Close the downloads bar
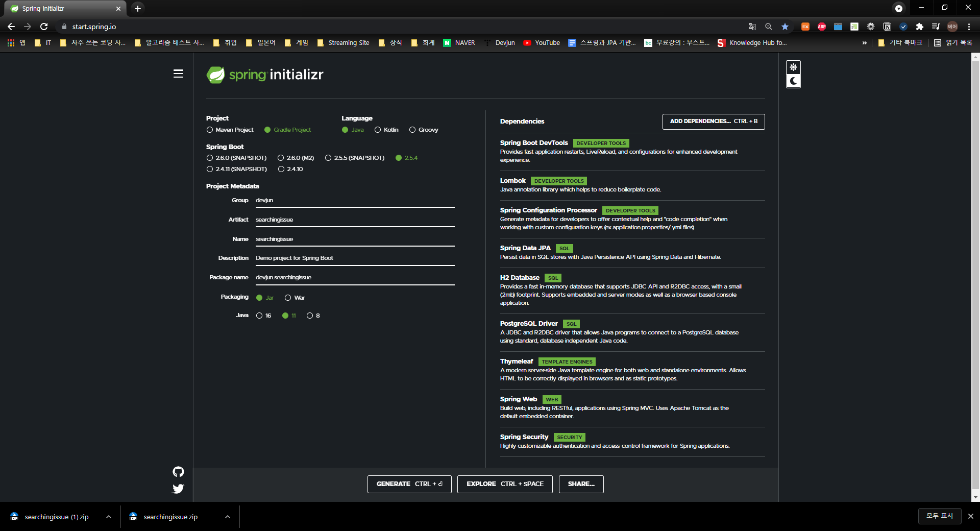This screenshot has height=531, width=980. (x=971, y=516)
